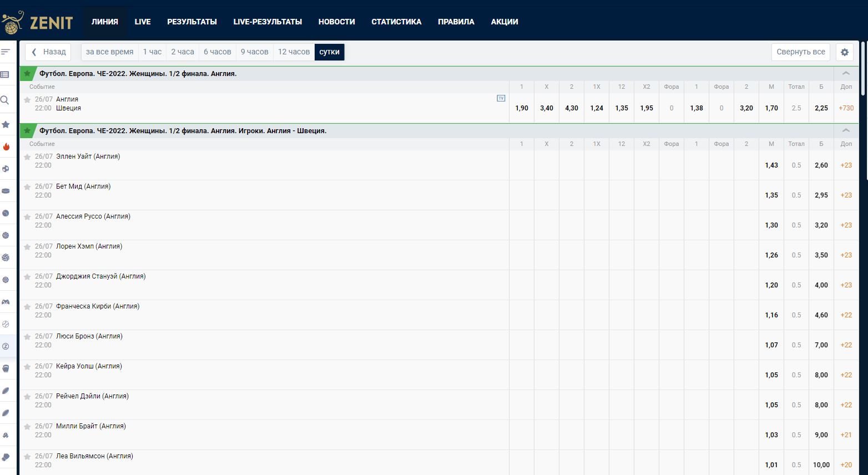The width and height of the screenshot is (868, 475).
Task: Open the search icon in left sidebar
Action: [x=6, y=100]
